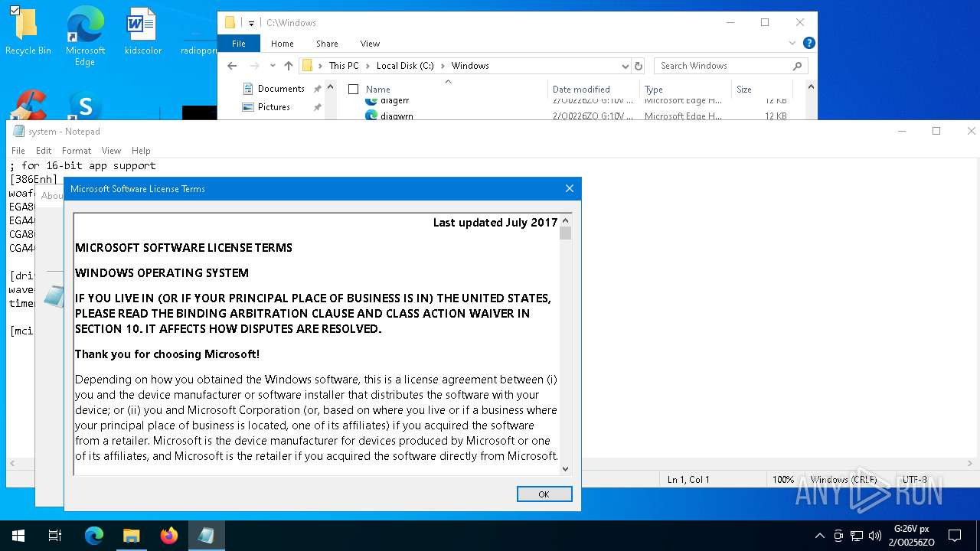Viewport: 980px width, 551px height.
Task: Click the license text scroll-up arrow
Action: coord(565,220)
